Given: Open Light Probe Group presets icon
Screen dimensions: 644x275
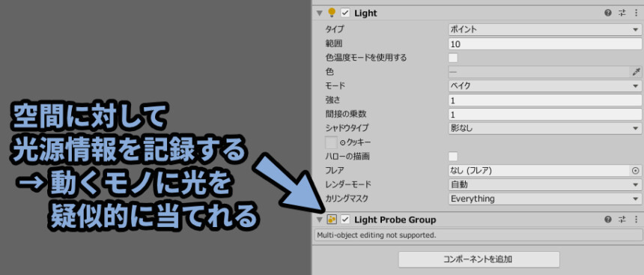Looking at the screenshot, I should pyautogui.click(x=622, y=220).
